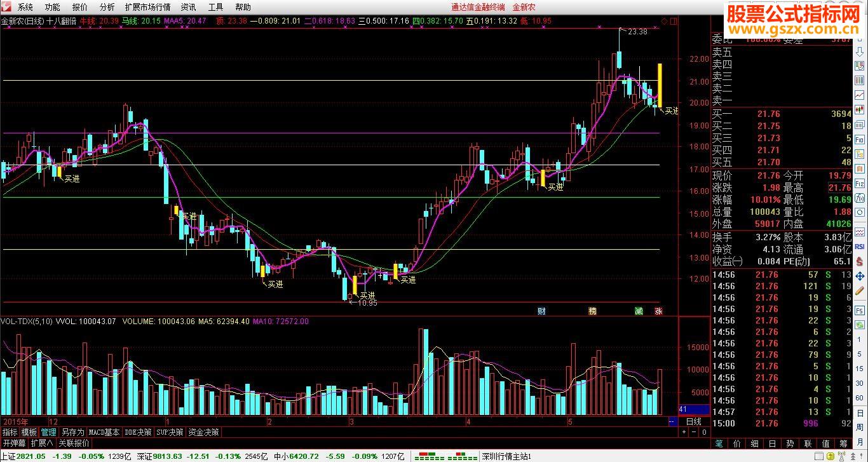Switch to daily 日 period
This screenshot has height=462, width=868.
coord(860,414)
